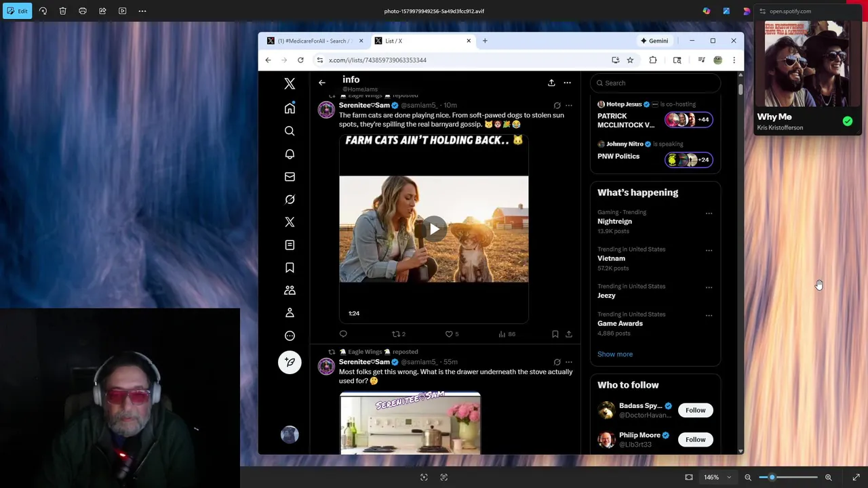Open the Photos toolbar three-dot menu
Screen dimensions: 868x488
142,11
